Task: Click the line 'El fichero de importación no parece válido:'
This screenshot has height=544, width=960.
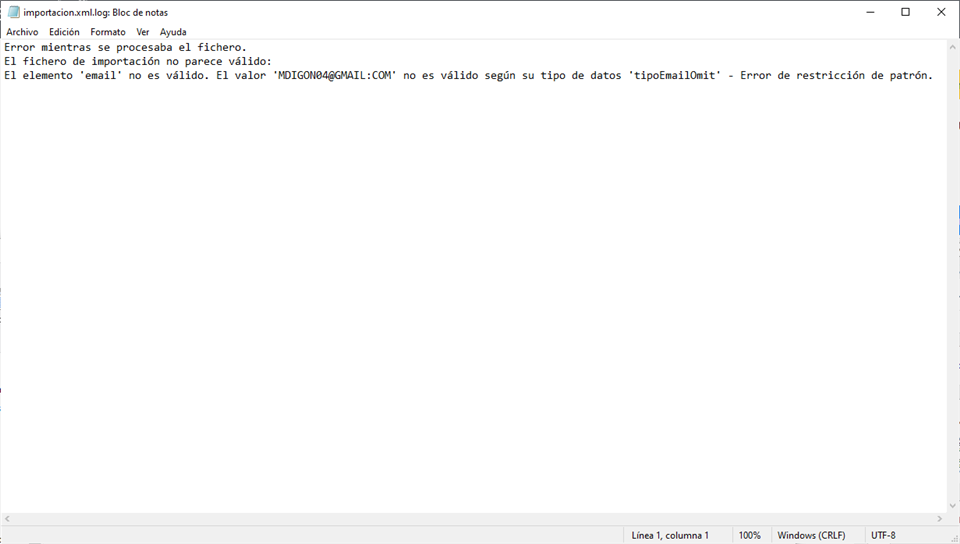Action: coord(138,61)
